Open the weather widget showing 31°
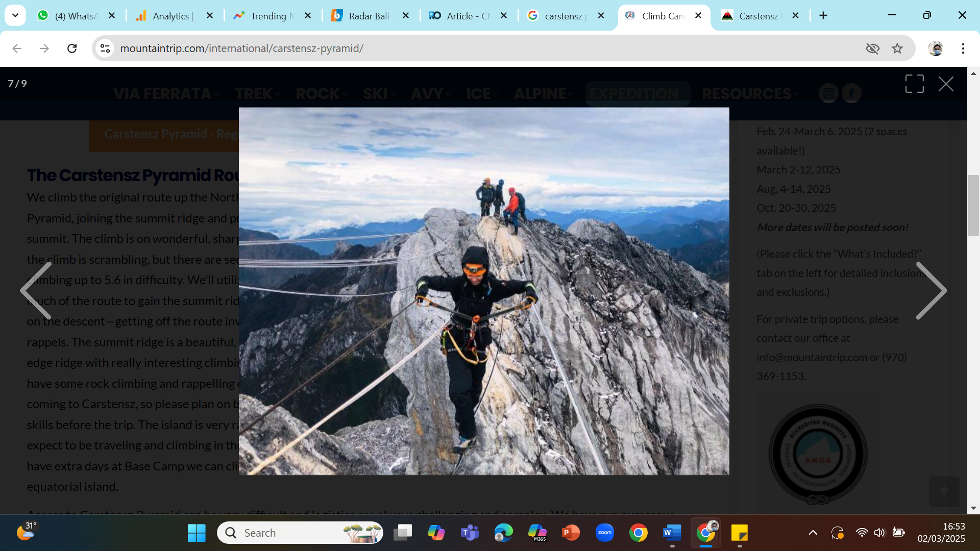Image resolution: width=980 pixels, height=551 pixels. [27, 531]
